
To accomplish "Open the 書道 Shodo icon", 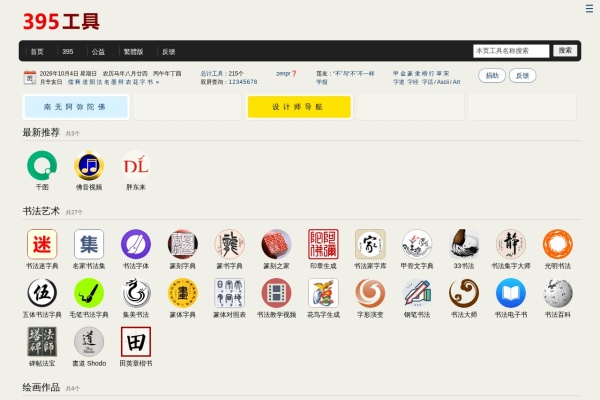I will click(x=89, y=341).
